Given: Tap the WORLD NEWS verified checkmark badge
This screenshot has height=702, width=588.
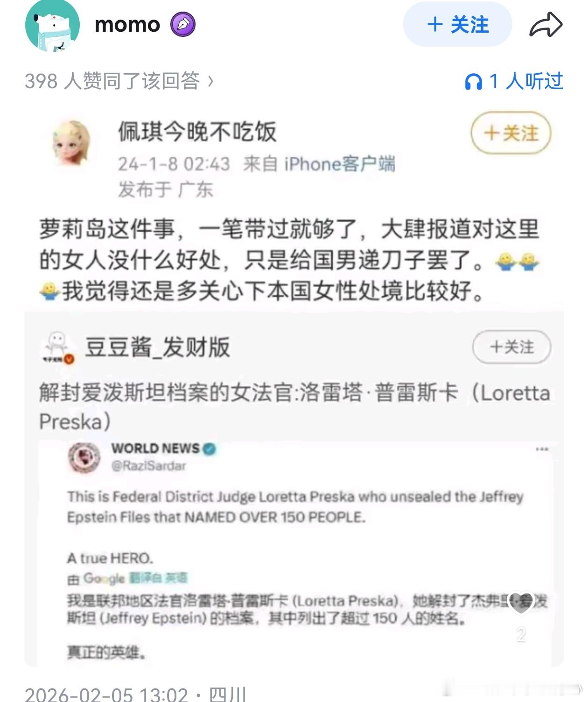Looking at the screenshot, I should pyautogui.click(x=210, y=449).
